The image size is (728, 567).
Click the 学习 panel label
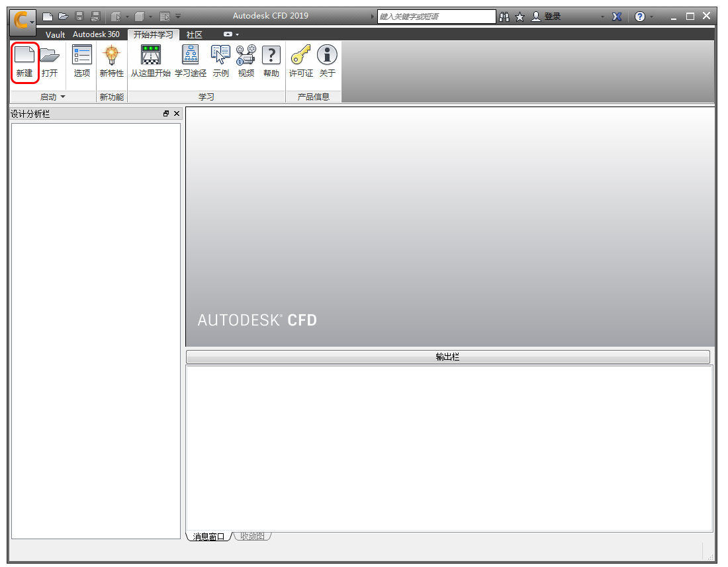coord(206,97)
